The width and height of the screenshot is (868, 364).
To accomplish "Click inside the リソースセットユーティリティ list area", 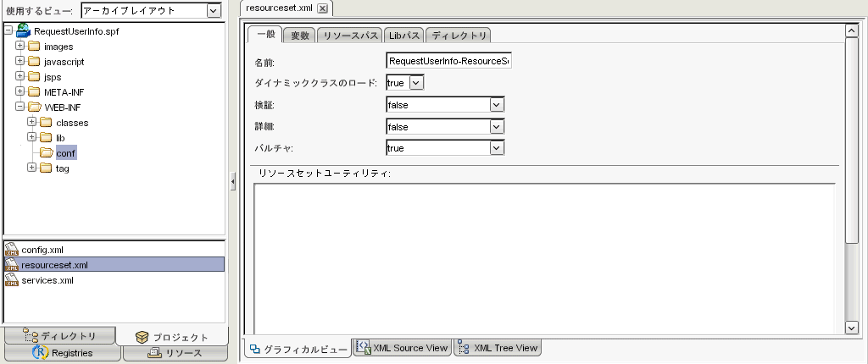I will [x=544, y=258].
